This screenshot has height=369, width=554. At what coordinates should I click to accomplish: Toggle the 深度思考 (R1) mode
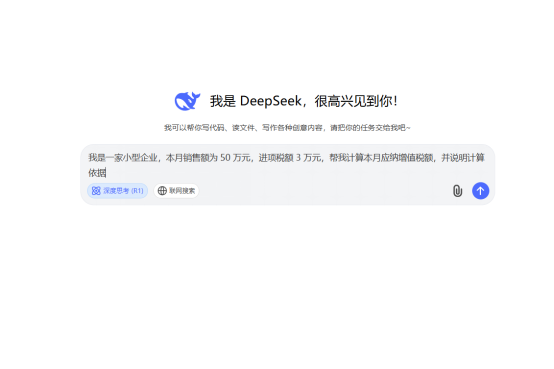pos(118,191)
